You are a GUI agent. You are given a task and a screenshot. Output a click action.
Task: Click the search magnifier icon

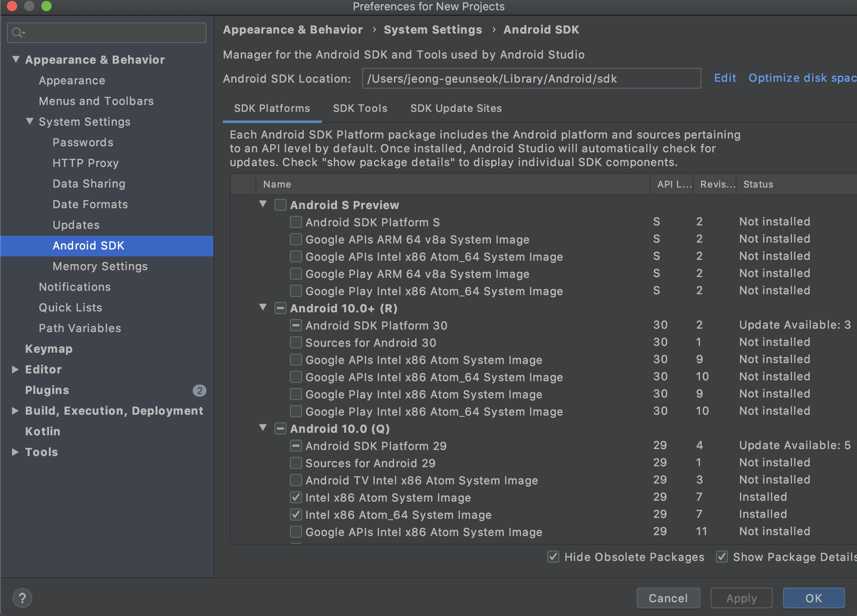point(18,33)
